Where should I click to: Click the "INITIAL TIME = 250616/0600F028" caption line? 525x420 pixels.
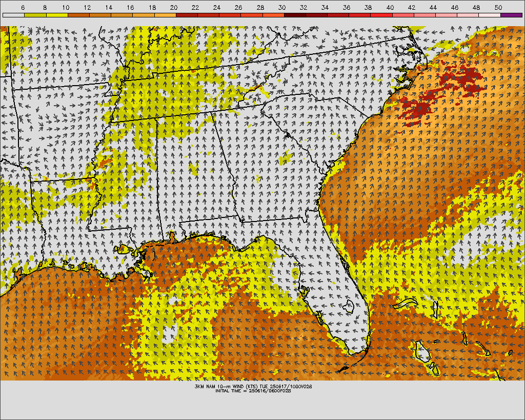coord(253,391)
